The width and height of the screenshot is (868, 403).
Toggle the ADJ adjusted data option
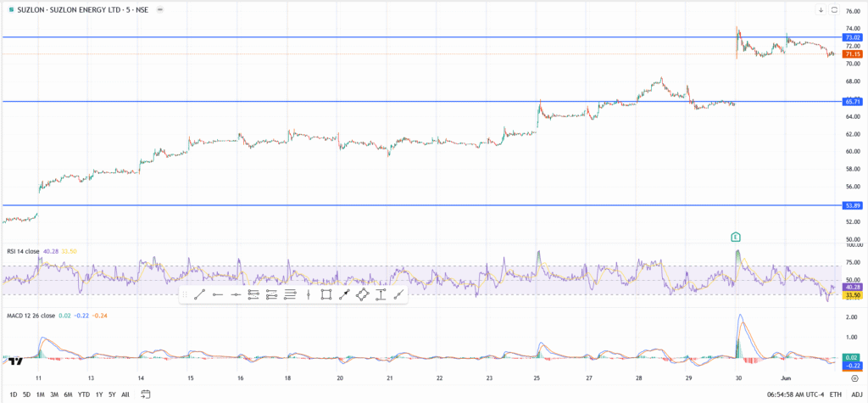click(x=856, y=395)
